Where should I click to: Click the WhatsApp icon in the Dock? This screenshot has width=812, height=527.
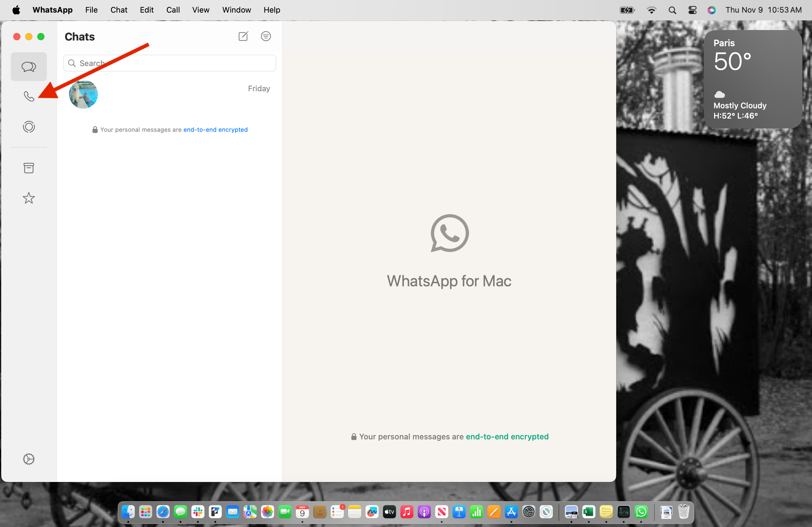click(x=641, y=512)
